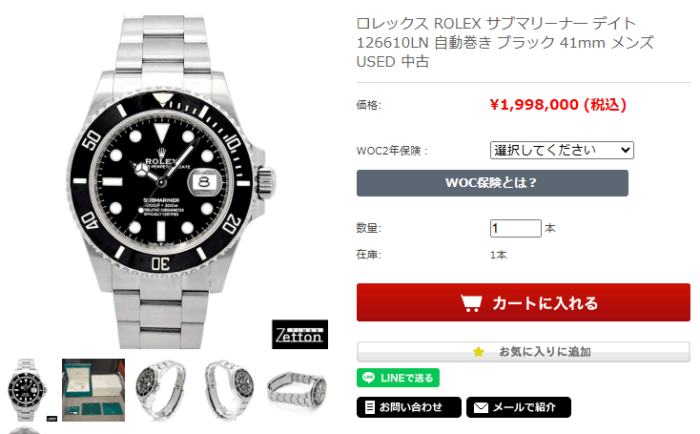This screenshot has width=700, height=434.
Task: Click the WOC保険とは？ button
Action: pyautogui.click(x=492, y=183)
